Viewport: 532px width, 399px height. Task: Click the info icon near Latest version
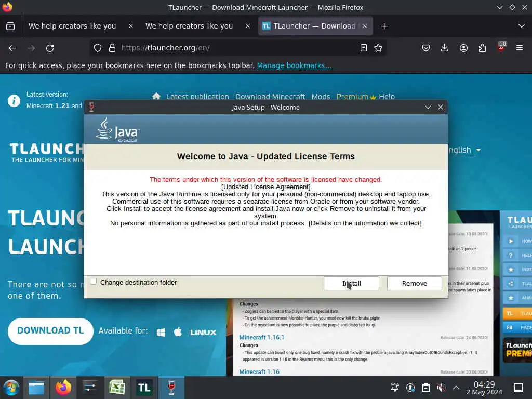click(14, 101)
